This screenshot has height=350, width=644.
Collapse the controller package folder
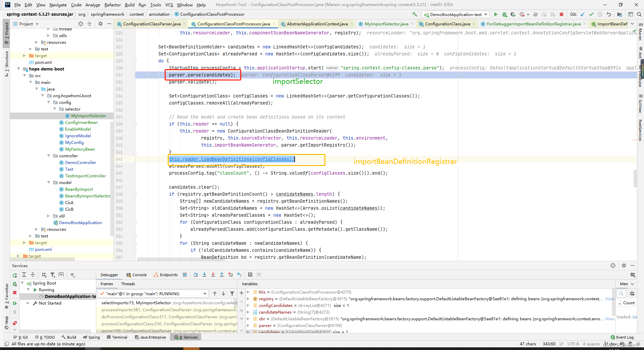tap(49, 156)
